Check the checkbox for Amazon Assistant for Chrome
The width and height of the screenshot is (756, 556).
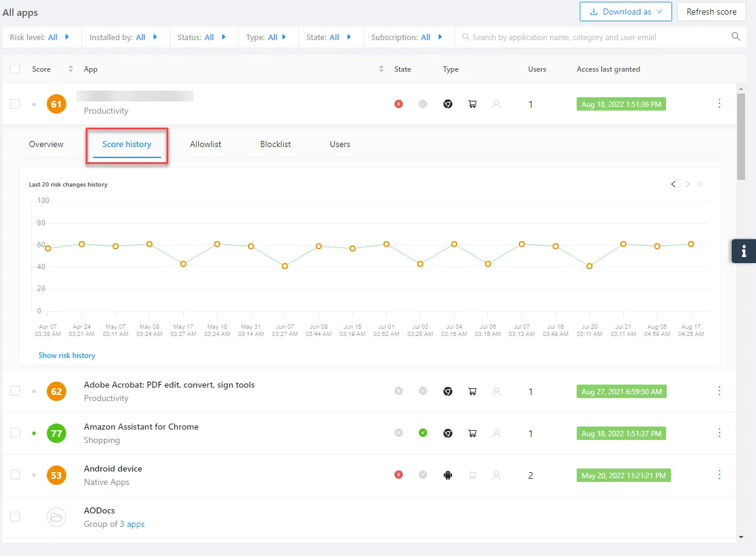[x=15, y=433]
